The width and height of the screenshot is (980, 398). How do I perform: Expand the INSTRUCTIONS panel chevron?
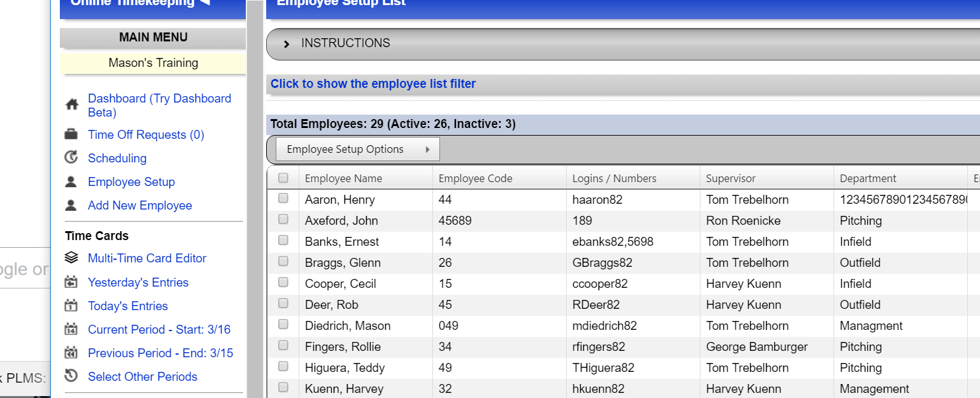(x=287, y=44)
